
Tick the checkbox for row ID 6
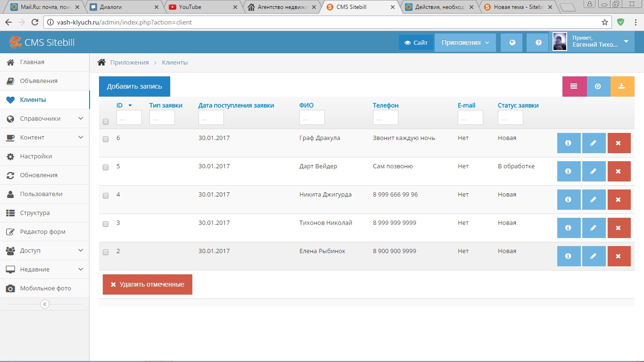coord(106,139)
